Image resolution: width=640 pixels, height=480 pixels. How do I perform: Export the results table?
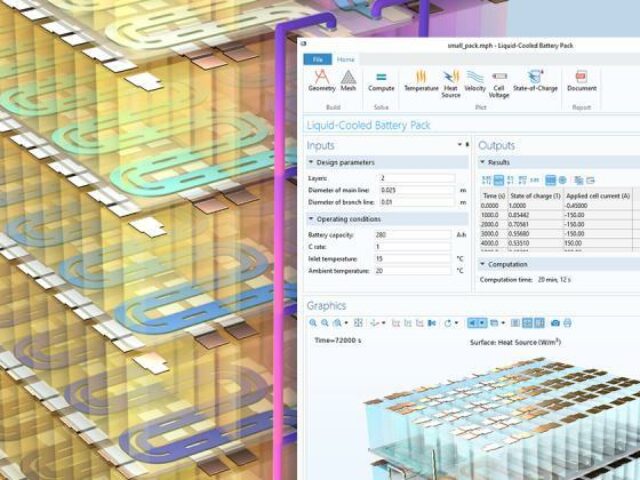point(591,180)
